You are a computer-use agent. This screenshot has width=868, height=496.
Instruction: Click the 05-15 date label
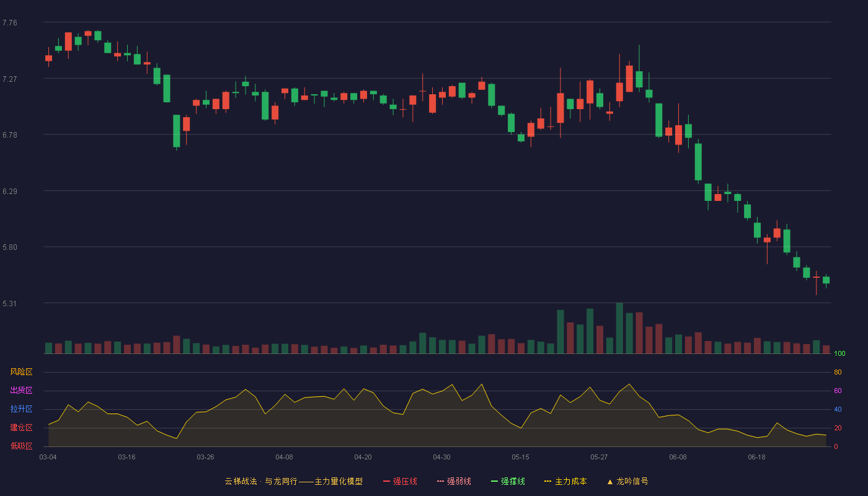click(520, 457)
